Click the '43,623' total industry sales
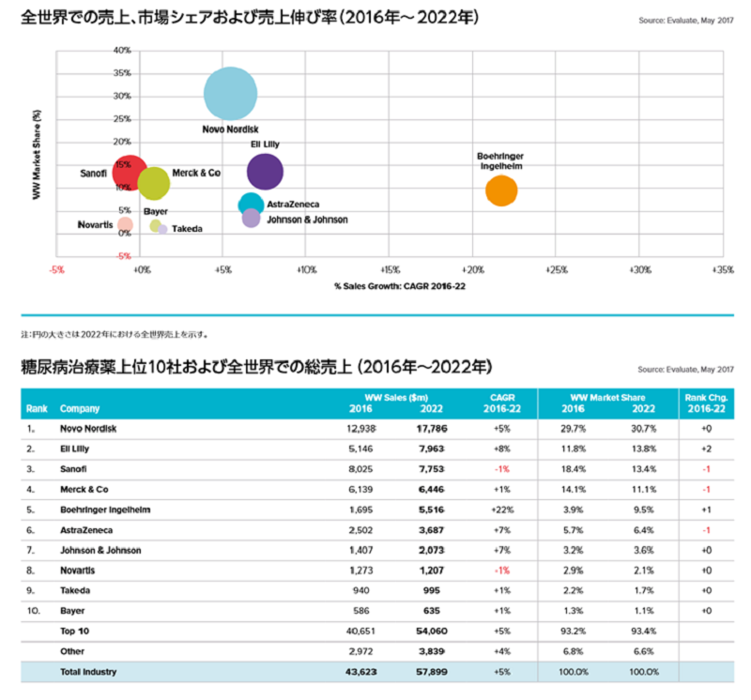 [361, 672]
